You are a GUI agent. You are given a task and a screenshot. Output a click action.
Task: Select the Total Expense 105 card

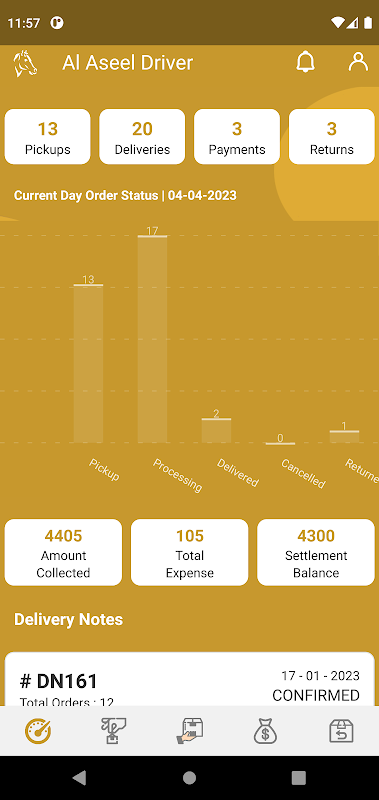(190, 552)
